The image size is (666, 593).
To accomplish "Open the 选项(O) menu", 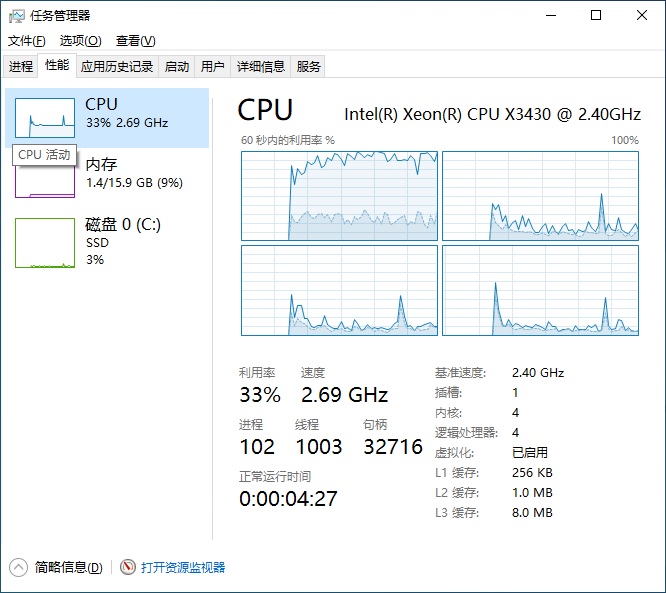I will click(80, 41).
